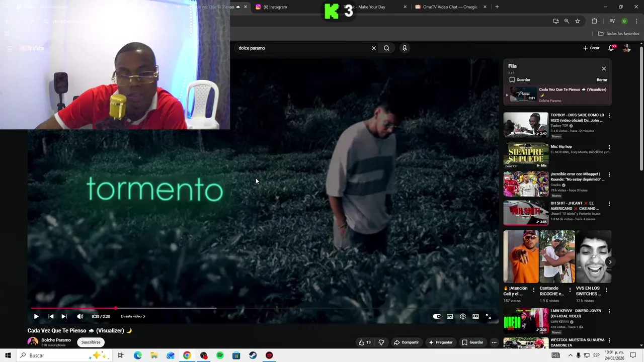The image size is (644, 362).
Task: Open options for LMW KEVVV video
Action: pos(609,311)
